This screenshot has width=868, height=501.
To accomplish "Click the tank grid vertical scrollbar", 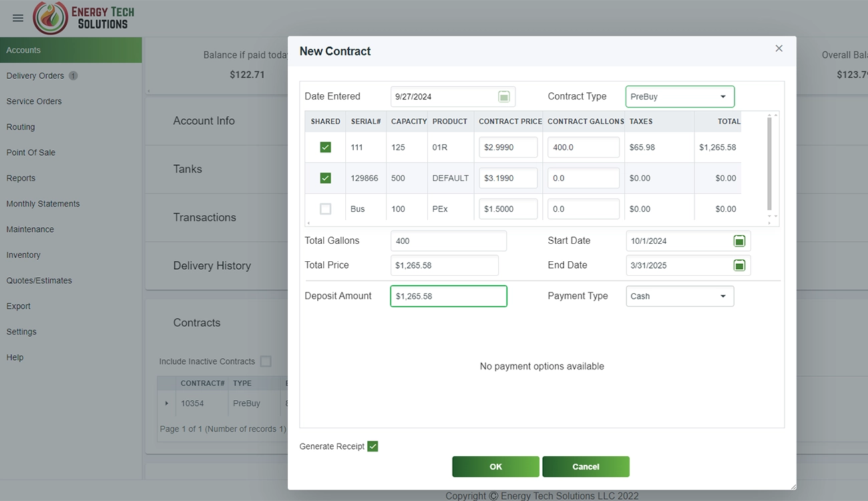I will click(769, 164).
